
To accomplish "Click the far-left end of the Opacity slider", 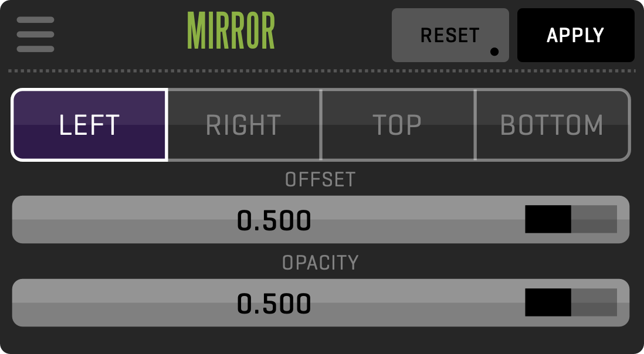I will (x=19, y=303).
